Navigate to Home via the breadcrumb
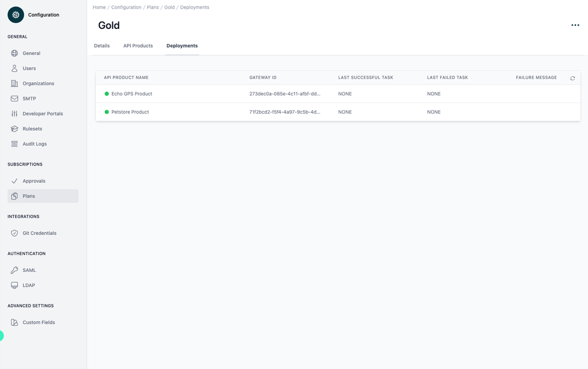The image size is (588, 369). tap(99, 7)
